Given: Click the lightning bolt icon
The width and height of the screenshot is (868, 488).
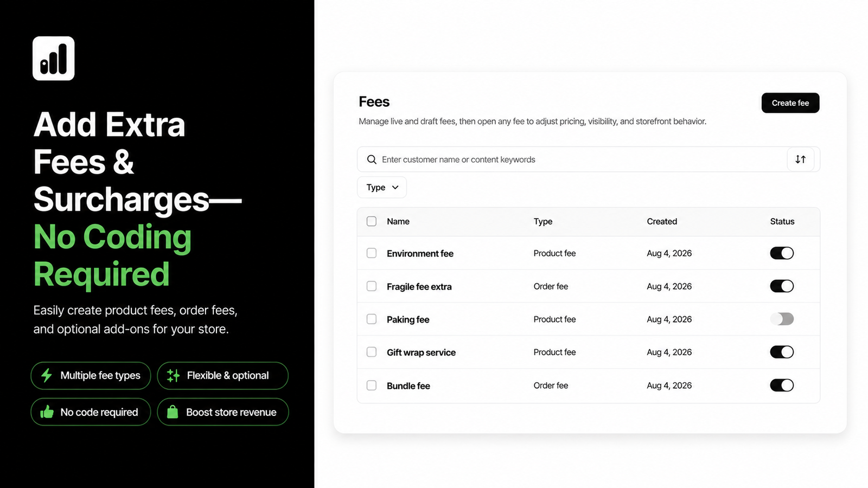Looking at the screenshot, I should [x=47, y=375].
